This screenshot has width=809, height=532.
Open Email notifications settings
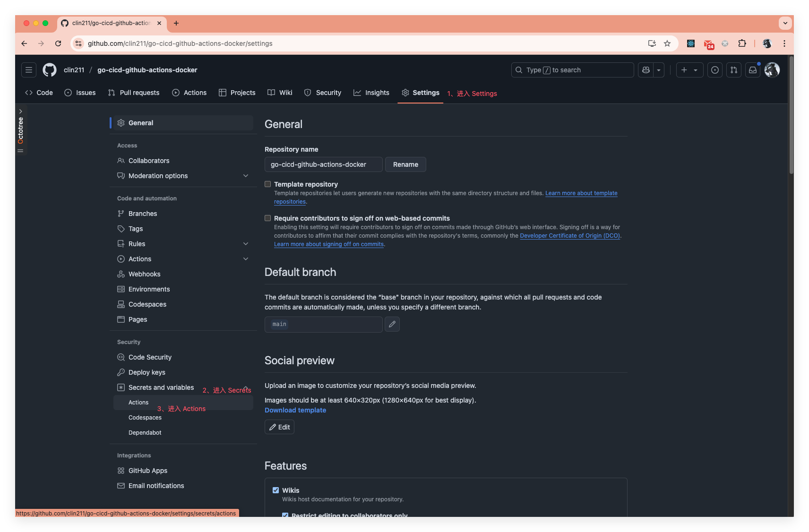(x=183, y=486)
